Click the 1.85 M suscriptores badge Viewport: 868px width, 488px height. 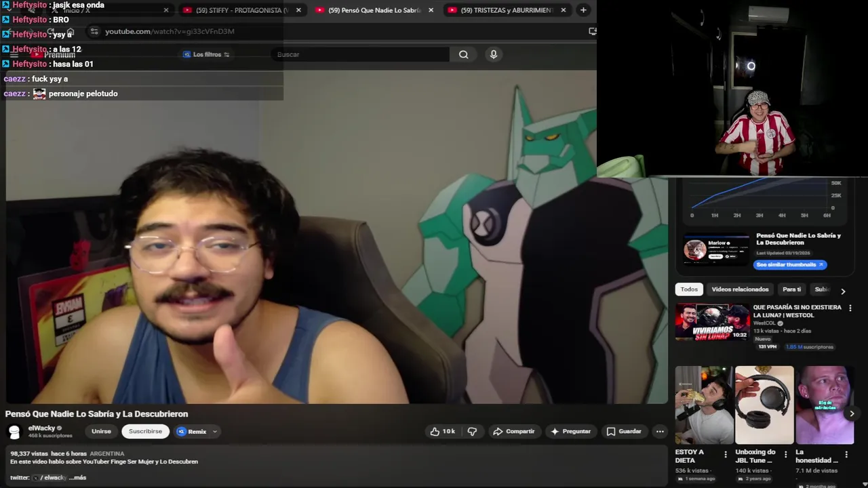809,347
